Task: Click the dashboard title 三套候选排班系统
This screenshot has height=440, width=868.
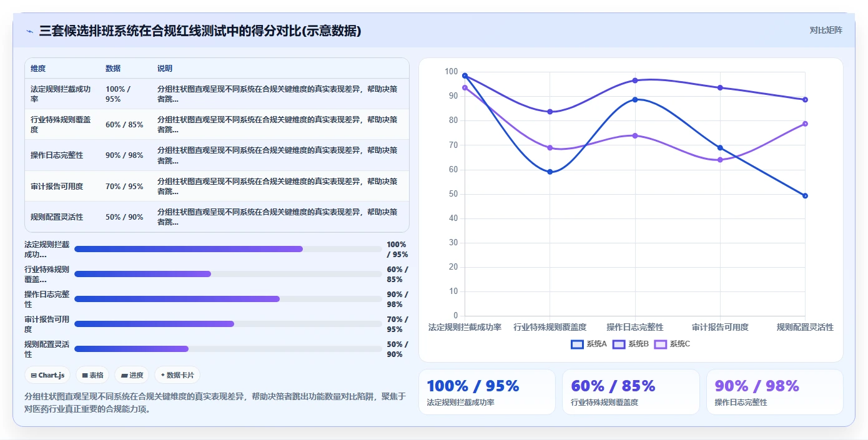Action: coord(200,31)
